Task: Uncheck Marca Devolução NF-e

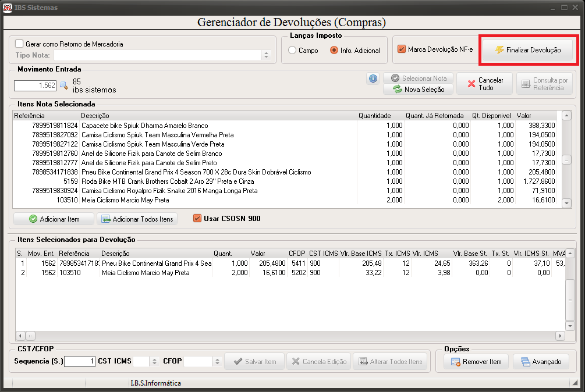Action: (402, 49)
